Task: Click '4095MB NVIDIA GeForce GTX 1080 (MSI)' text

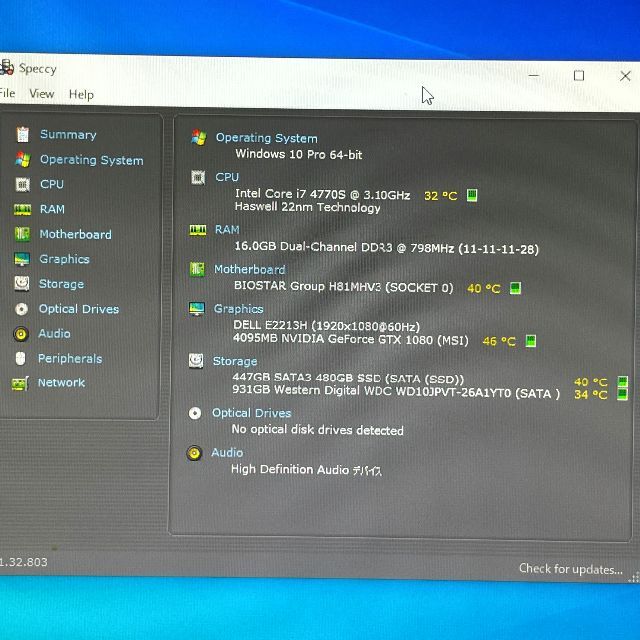Action: coord(351,339)
